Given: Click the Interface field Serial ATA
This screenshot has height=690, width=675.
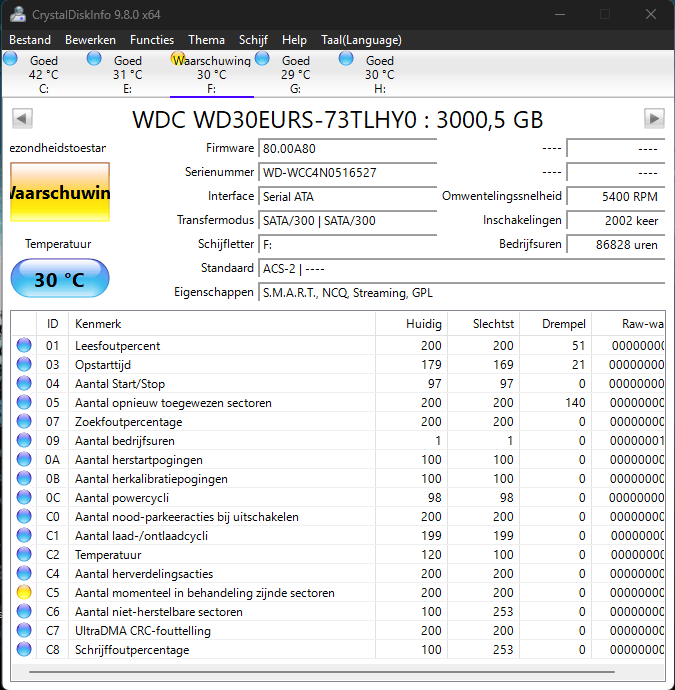Looking at the screenshot, I should (x=348, y=196).
